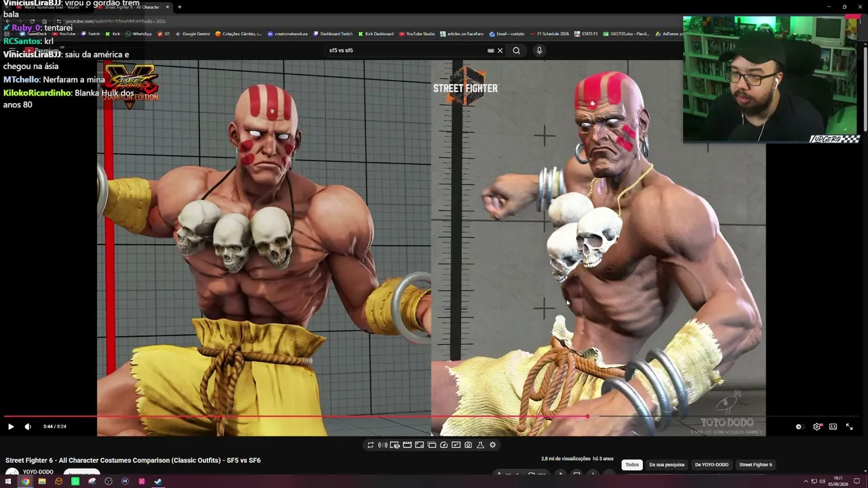Open the extension toolbar settings gear

[x=492, y=445]
